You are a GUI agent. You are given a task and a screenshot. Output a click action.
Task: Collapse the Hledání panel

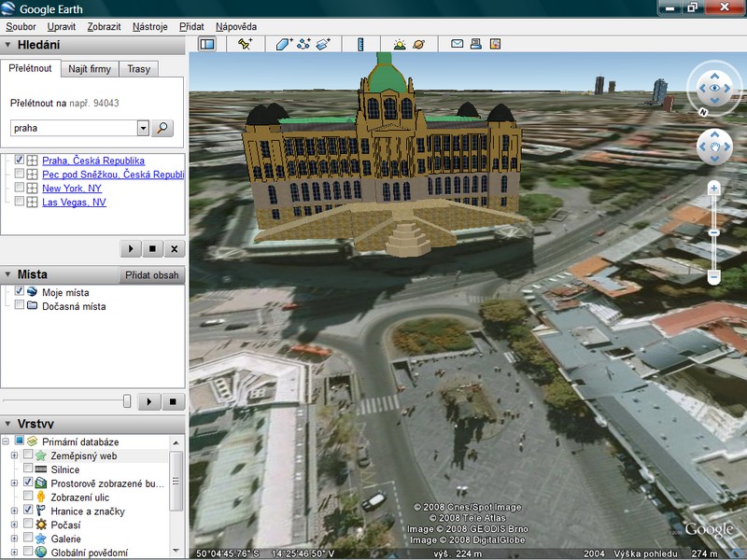pos(7,45)
